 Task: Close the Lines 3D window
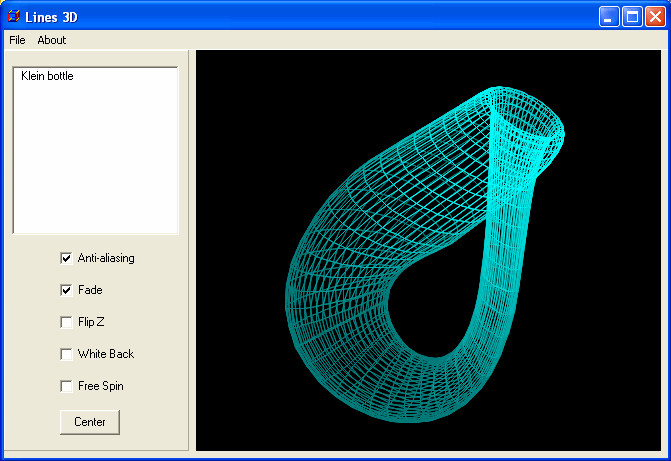(x=655, y=17)
